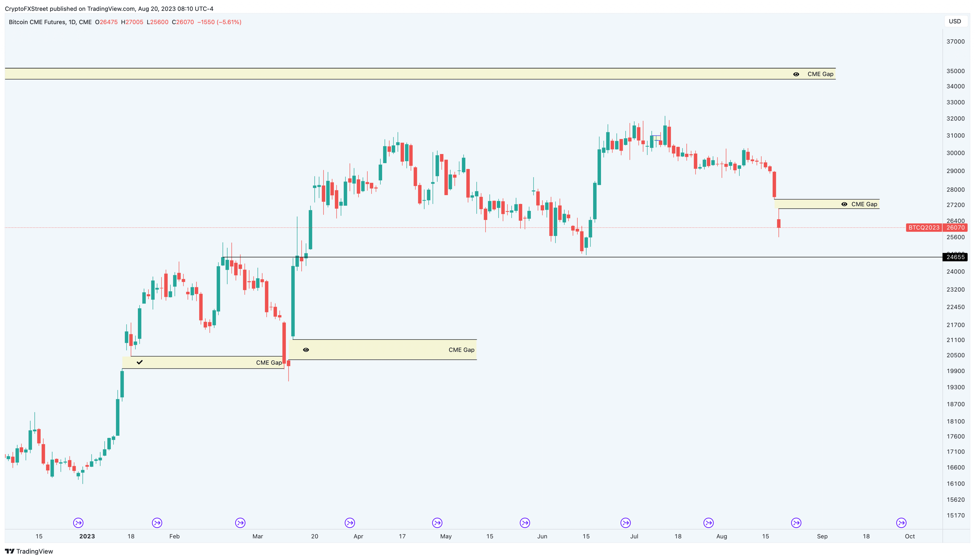Click the CryptoFXStreet published header text

click(x=109, y=8)
